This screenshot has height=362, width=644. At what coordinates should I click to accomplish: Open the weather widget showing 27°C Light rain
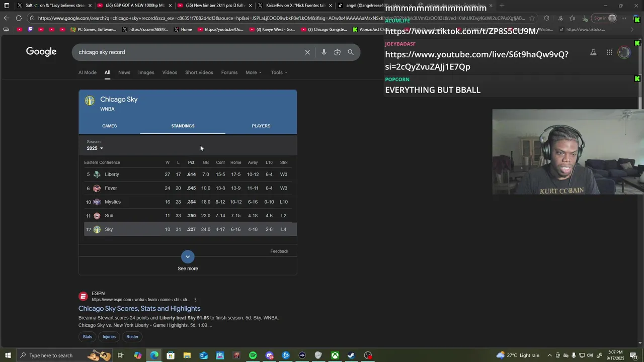pos(518,355)
